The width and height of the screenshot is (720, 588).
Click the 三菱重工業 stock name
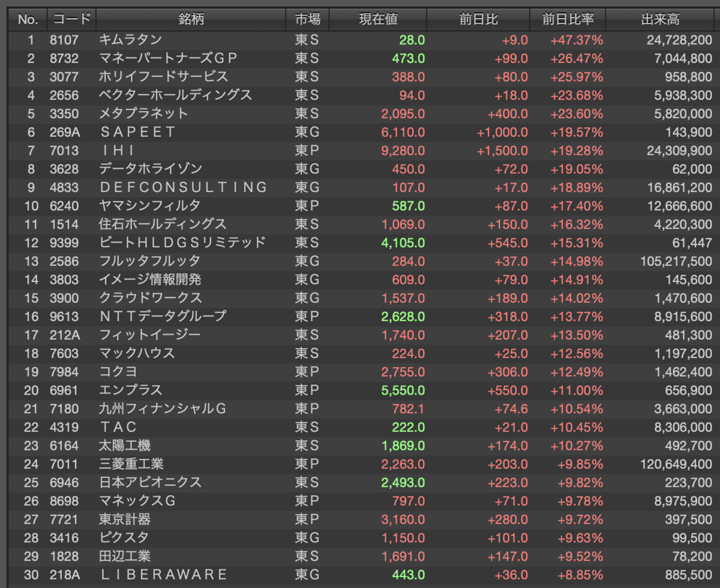[131, 463]
